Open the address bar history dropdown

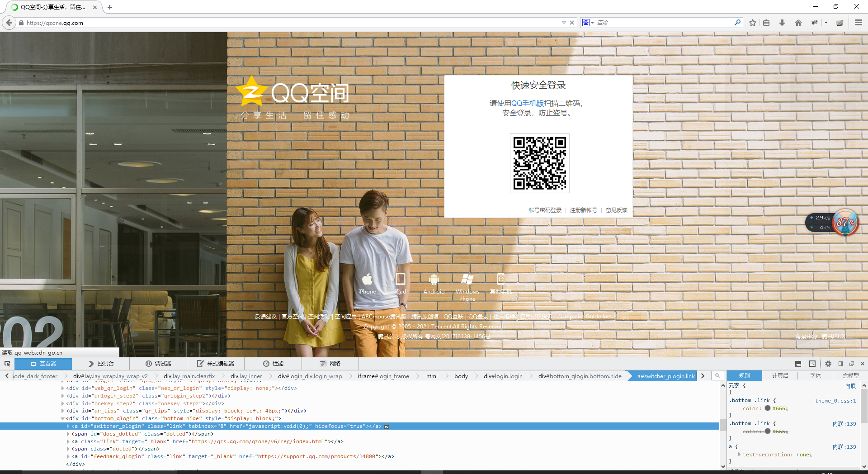[564, 23]
